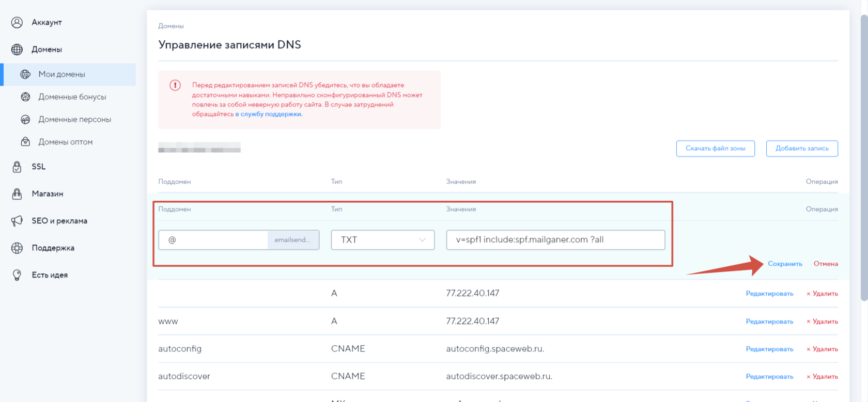Screen dimensions: 868x402
Task: Edit the www A record
Action: [769, 321]
